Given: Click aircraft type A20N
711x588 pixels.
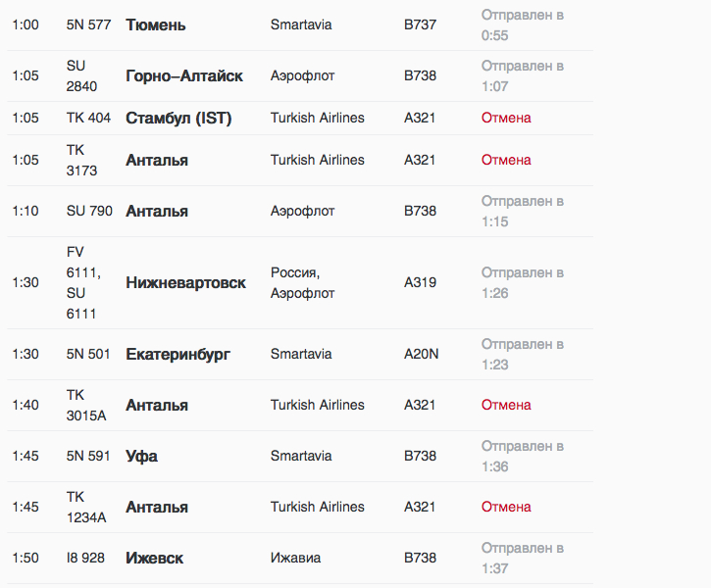Looking at the screenshot, I should 422,354.
